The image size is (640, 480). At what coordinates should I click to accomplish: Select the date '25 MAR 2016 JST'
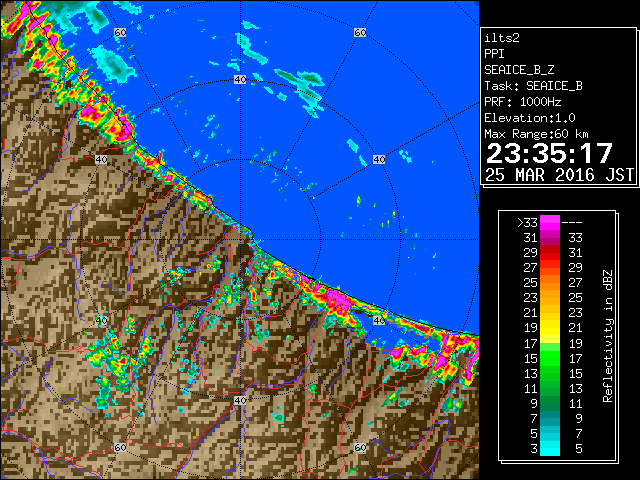pos(559,175)
